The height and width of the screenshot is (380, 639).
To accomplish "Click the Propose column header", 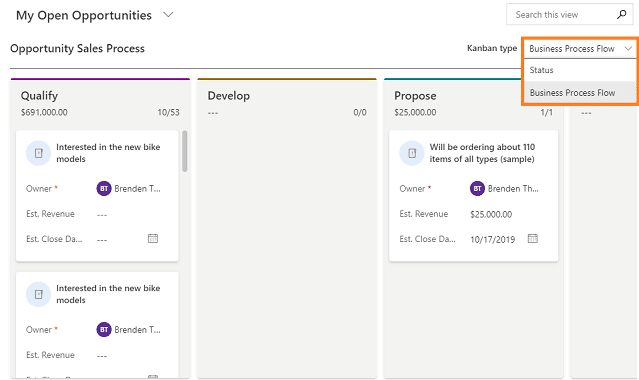I will click(415, 96).
